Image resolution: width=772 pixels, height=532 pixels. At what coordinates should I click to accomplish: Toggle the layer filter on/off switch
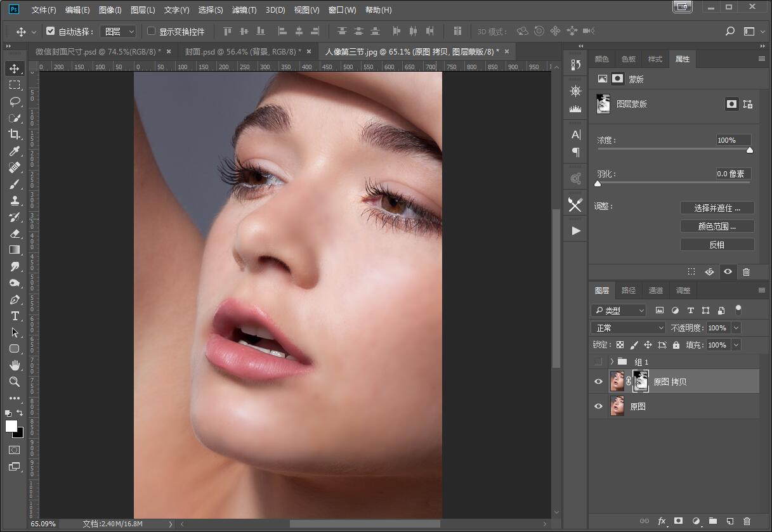(x=738, y=310)
